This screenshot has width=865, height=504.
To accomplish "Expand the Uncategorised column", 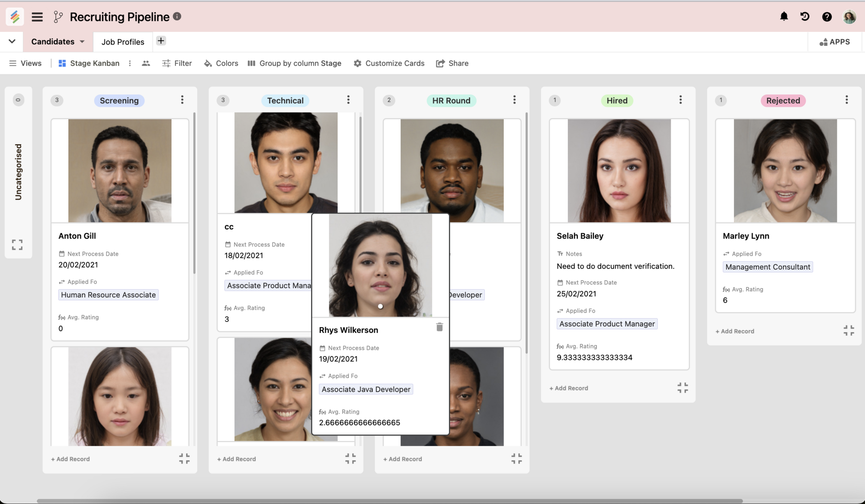I will tap(17, 245).
